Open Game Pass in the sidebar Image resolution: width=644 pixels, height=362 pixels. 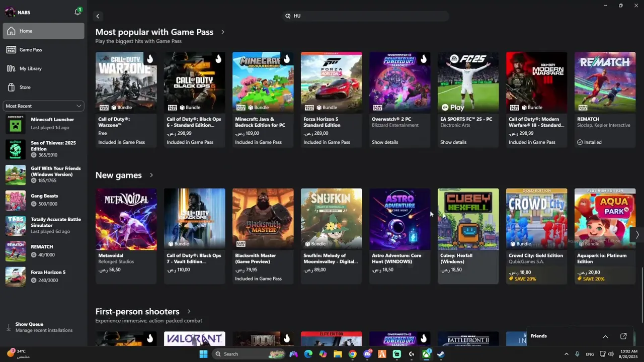coord(44,50)
